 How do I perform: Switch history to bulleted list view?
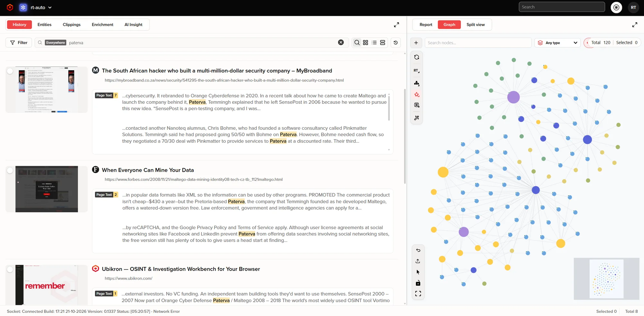click(374, 43)
